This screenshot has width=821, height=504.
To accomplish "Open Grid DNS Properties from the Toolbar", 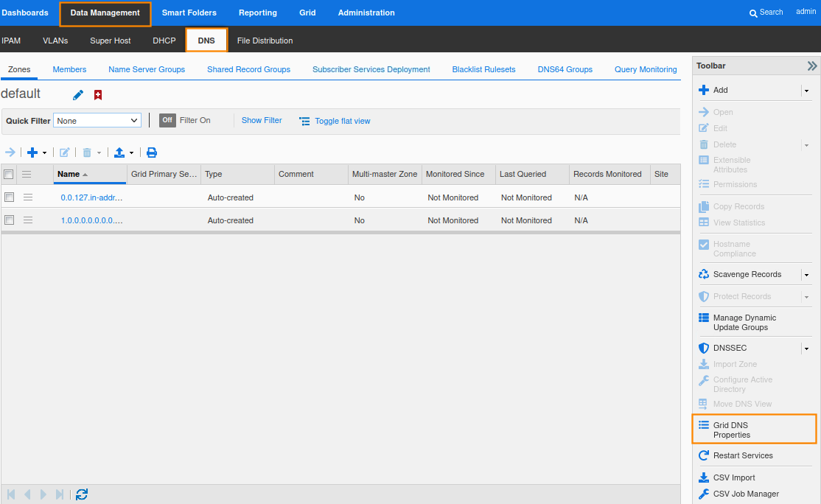I will tap(754, 430).
